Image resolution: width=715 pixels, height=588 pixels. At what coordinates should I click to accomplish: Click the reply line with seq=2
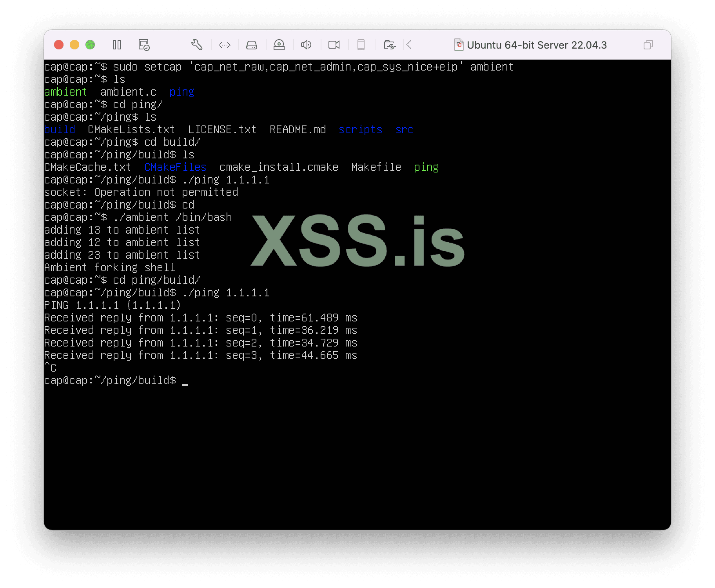tap(201, 343)
